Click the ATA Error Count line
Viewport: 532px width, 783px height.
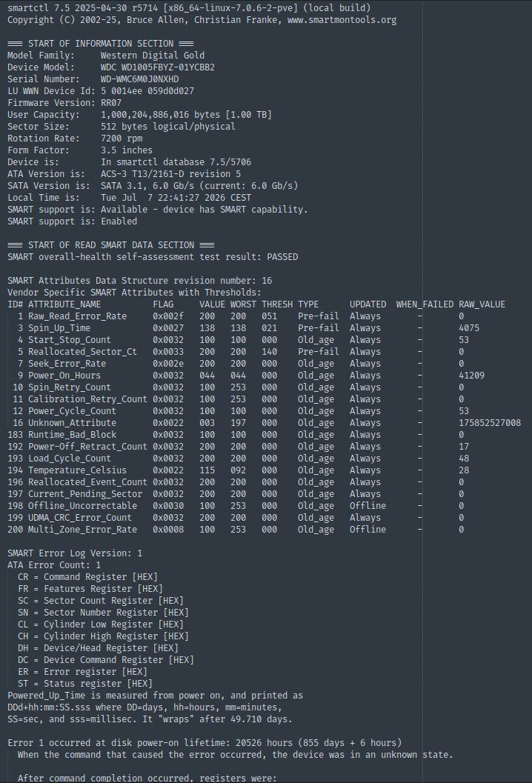54,565
